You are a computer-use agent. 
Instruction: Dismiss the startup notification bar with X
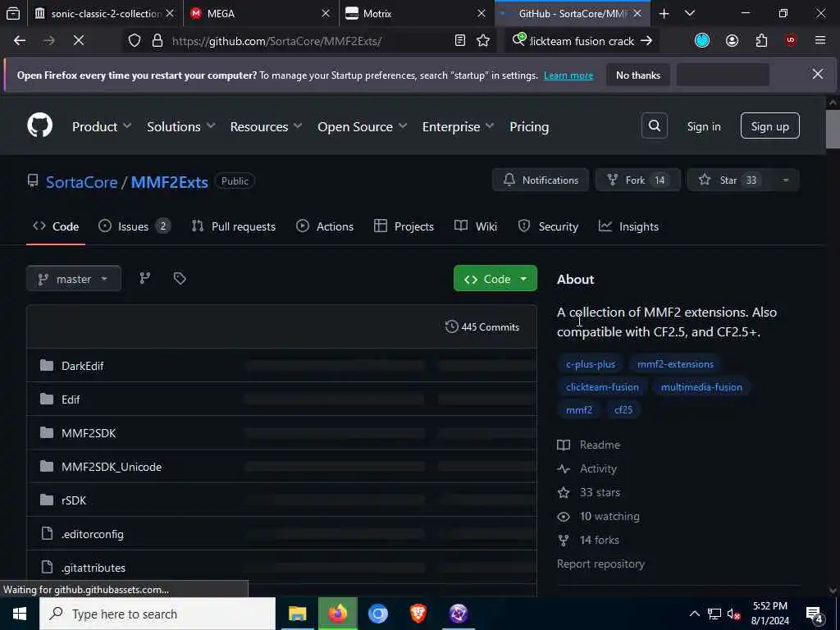tap(818, 75)
